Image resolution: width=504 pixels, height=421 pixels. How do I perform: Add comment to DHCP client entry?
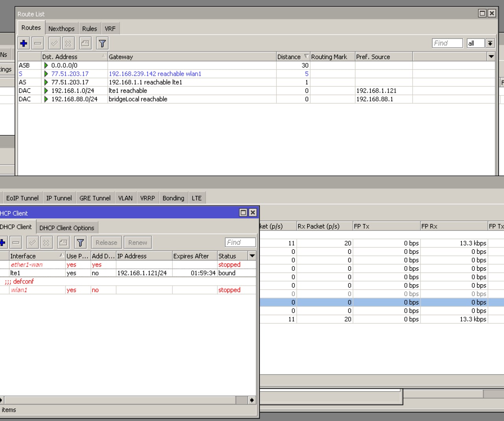click(x=63, y=242)
